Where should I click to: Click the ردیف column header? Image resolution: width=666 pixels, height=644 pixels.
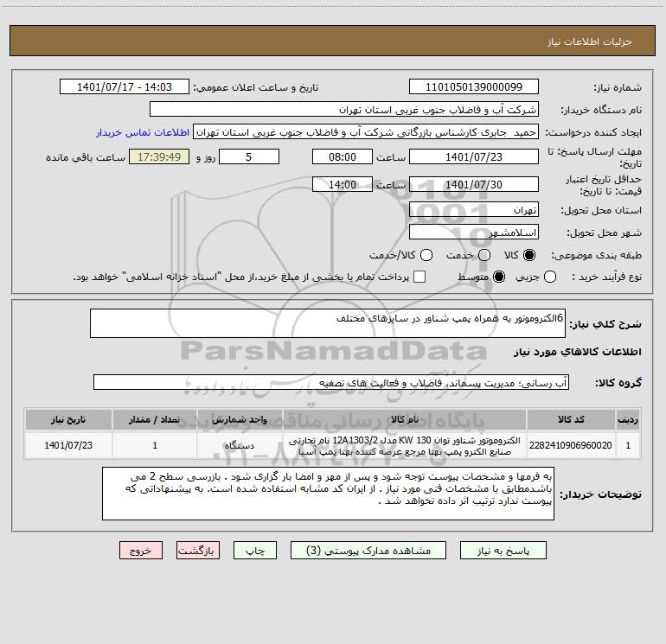[628, 419]
